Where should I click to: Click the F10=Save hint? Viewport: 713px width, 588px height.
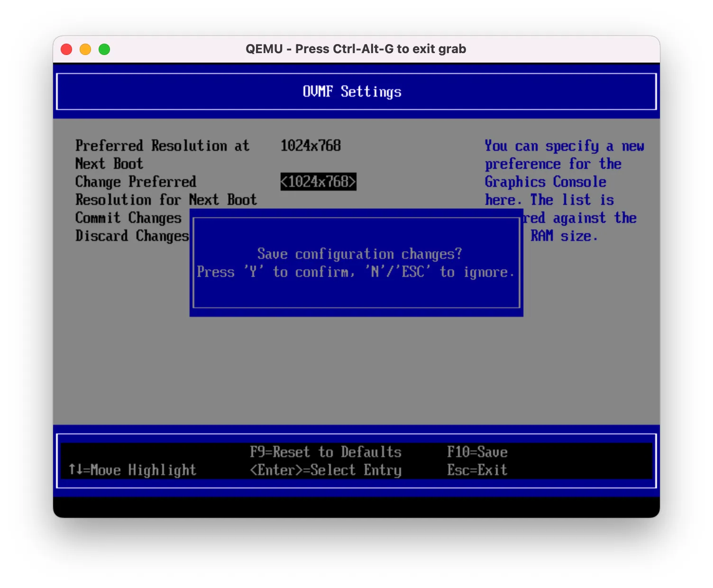coord(477,452)
